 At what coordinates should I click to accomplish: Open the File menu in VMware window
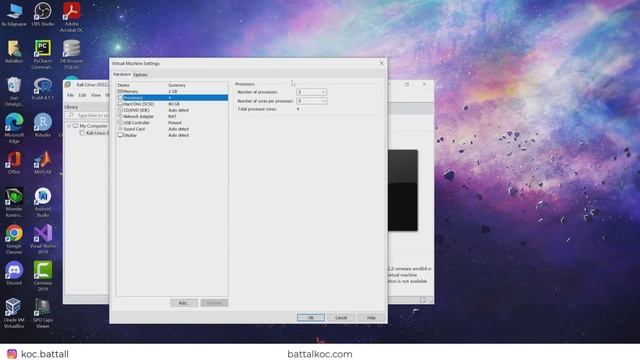pos(70,95)
